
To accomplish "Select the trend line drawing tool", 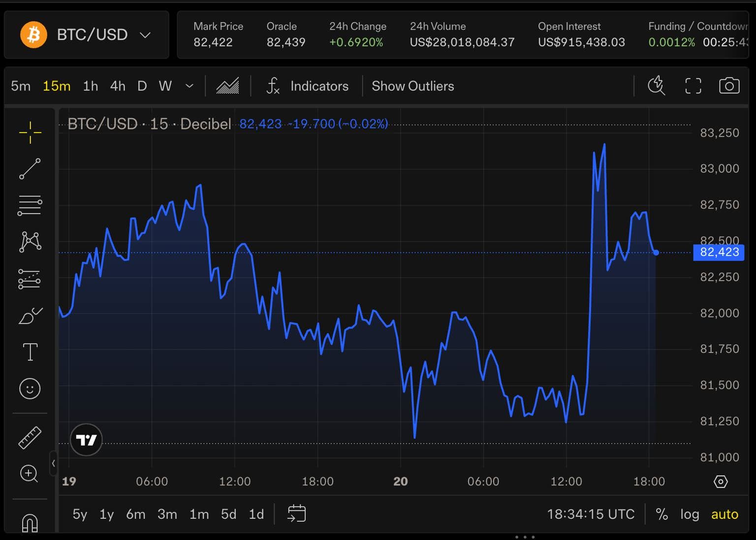I will [x=30, y=169].
